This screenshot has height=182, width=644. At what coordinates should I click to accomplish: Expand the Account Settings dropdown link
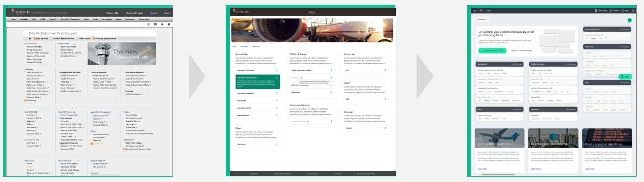tap(35, 46)
